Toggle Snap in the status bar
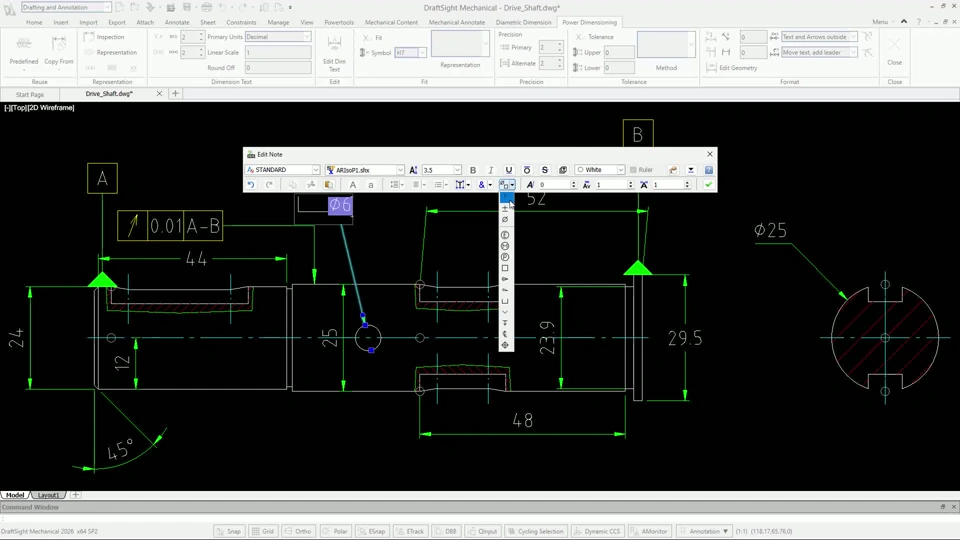The height and width of the screenshot is (540, 960). click(229, 531)
